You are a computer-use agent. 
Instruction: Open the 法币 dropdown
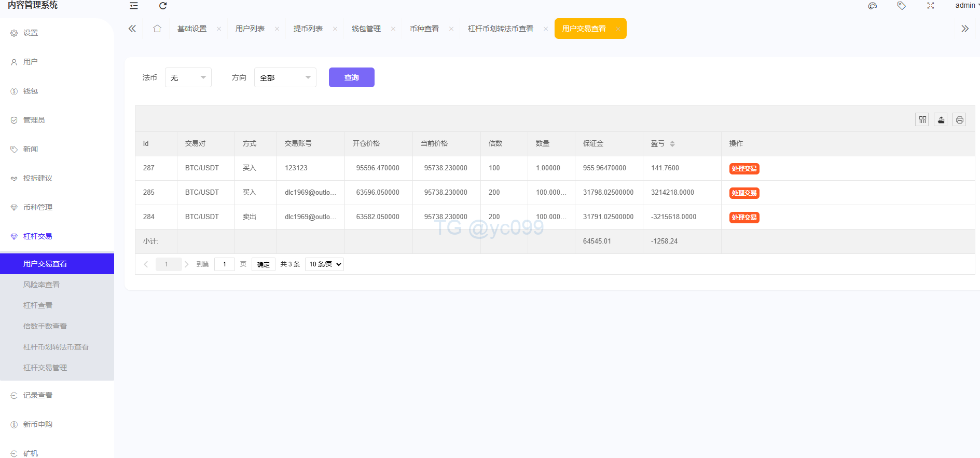pos(188,77)
